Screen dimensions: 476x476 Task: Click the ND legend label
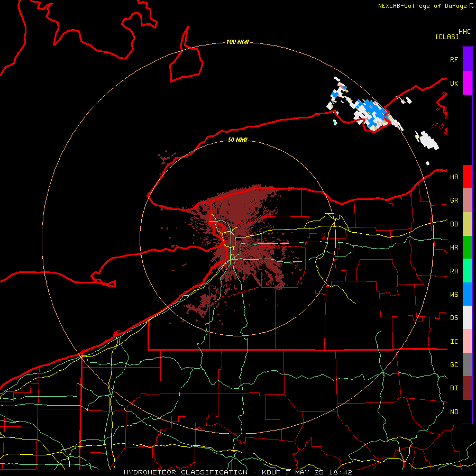point(454,412)
